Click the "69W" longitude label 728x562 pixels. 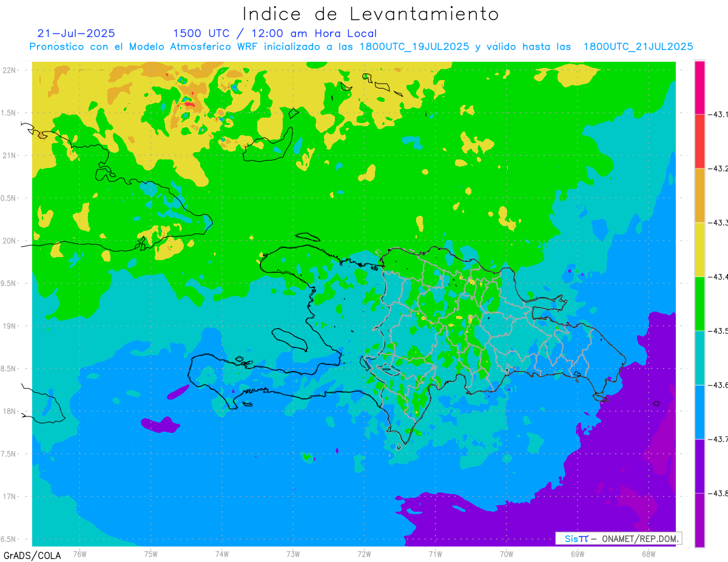578,554
